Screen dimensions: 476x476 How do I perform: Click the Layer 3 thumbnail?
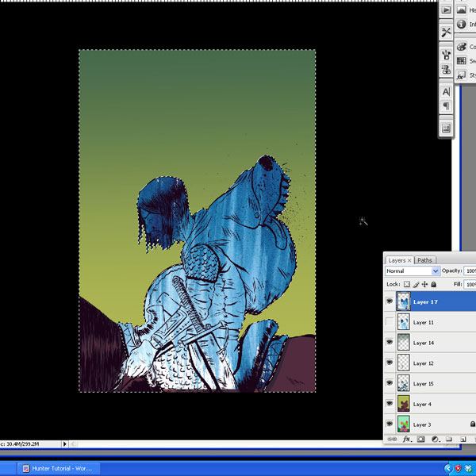coord(403,424)
